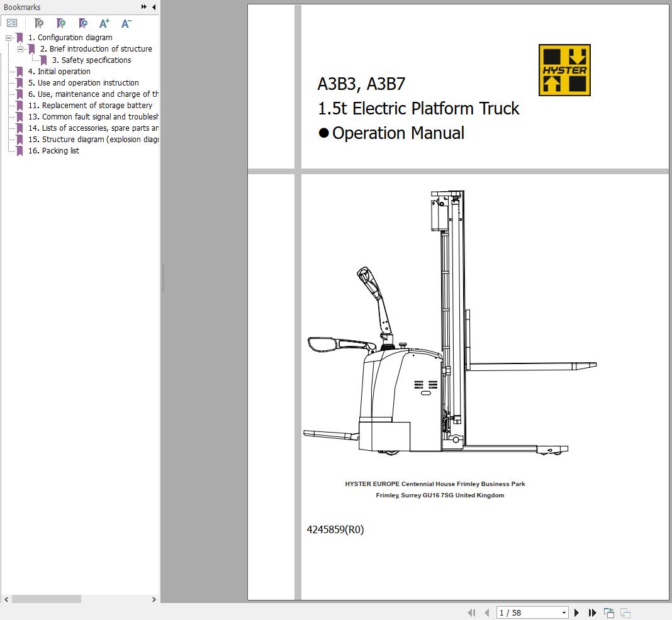Click the bookmarks horizontal scrollbar thumb
Viewport: 672px width, 620px height.
pyautogui.click(x=47, y=599)
